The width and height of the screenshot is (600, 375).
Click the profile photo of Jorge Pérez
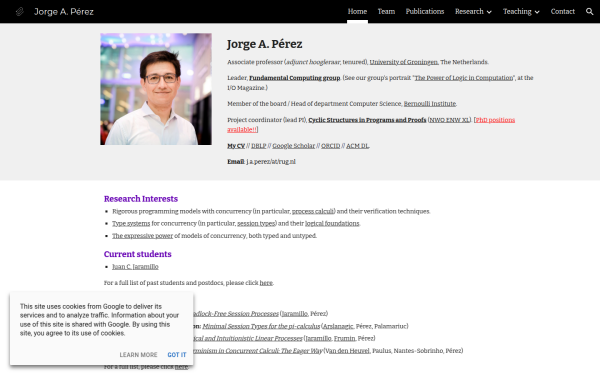click(156, 89)
